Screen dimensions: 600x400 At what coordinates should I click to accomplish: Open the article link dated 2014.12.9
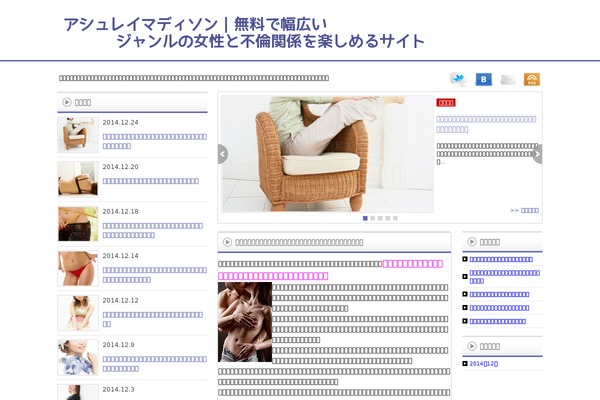pos(155,364)
